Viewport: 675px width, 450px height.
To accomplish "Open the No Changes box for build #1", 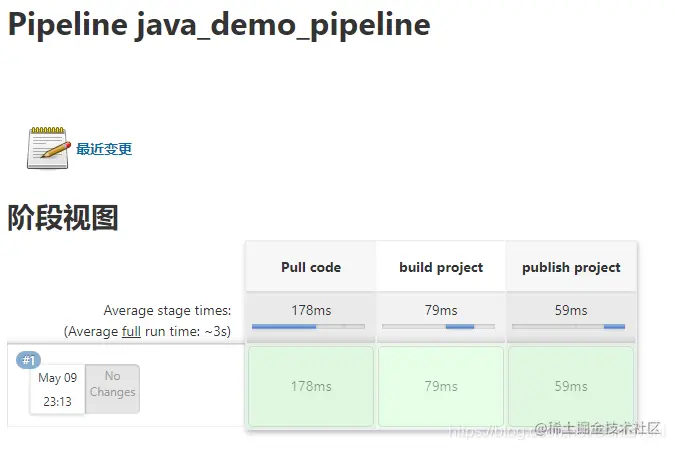I will coord(112,388).
